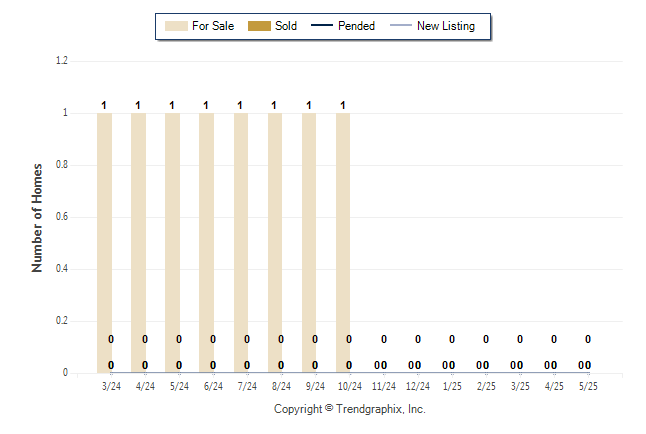Select the 6/24 bar in chart
Viewport: 646px width, 434px height.
pyautogui.click(x=207, y=242)
